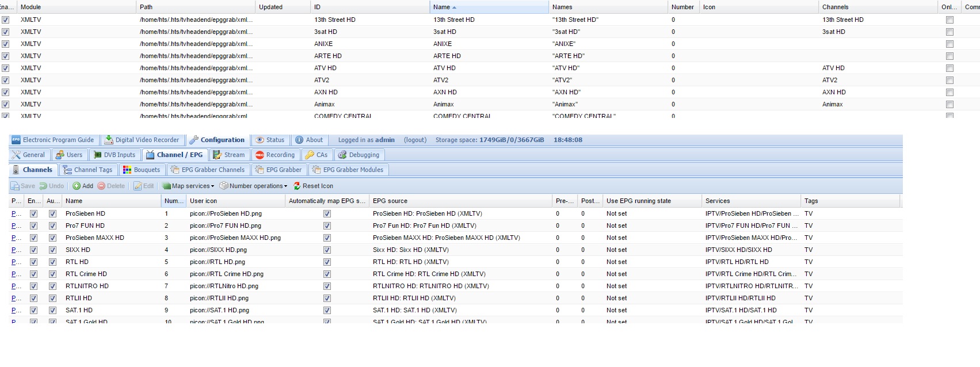Sort grabber table by Name column
The image size is (980, 367).
pos(489,7)
